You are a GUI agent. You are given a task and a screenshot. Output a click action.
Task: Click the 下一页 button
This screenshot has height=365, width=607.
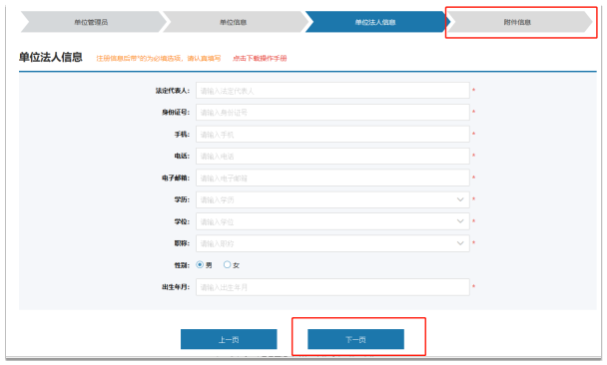tap(356, 339)
